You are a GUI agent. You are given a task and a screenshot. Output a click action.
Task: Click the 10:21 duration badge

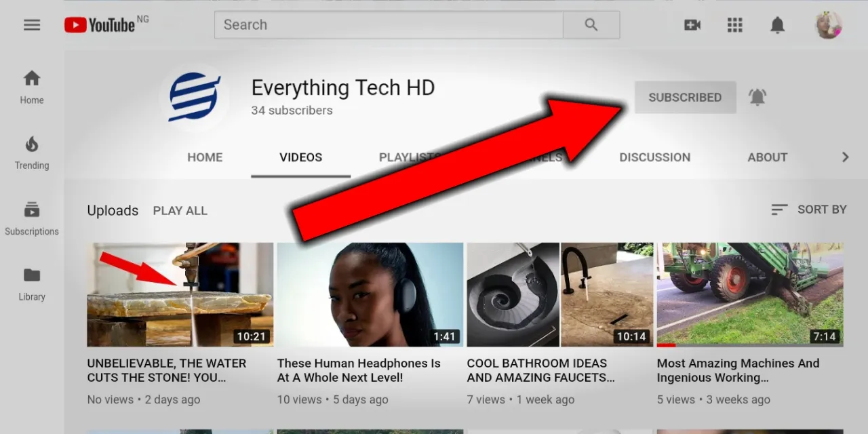click(251, 336)
